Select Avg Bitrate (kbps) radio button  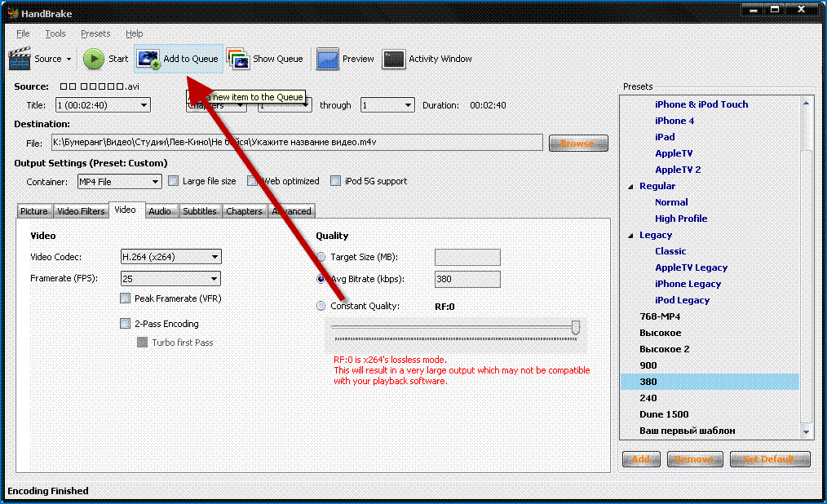click(x=321, y=279)
